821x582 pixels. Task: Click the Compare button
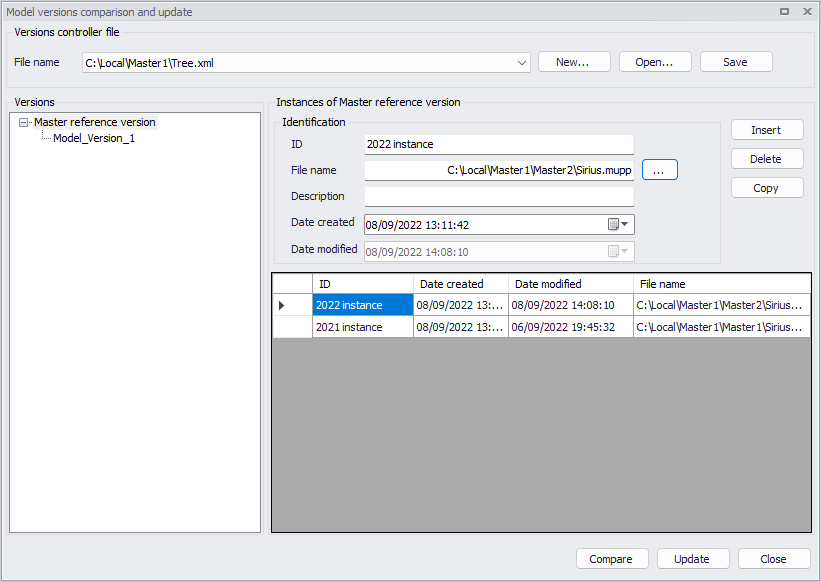612,559
